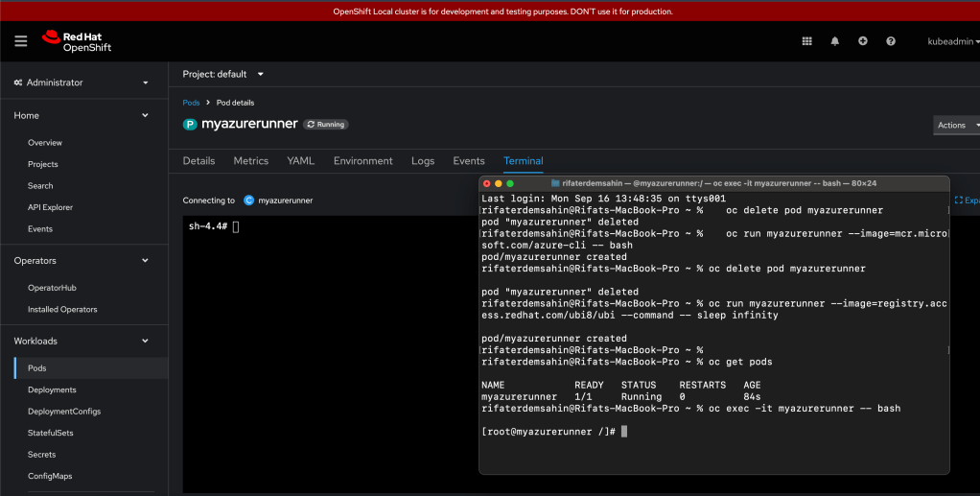Collapse the Home navigation section
Image resolution: width=980 pixels, height=496 pixels.
[x=82, y=116]
